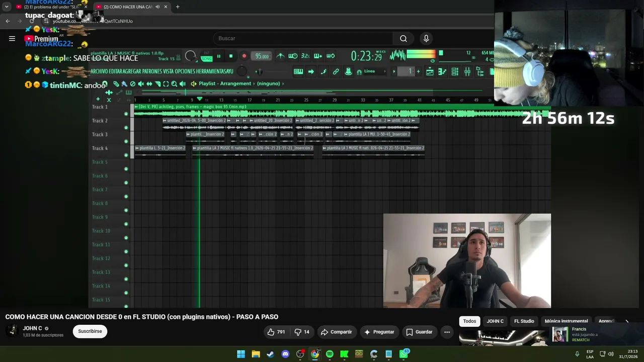
Task: Click the plus button beside pattern number
Action: tap(418, 71)
